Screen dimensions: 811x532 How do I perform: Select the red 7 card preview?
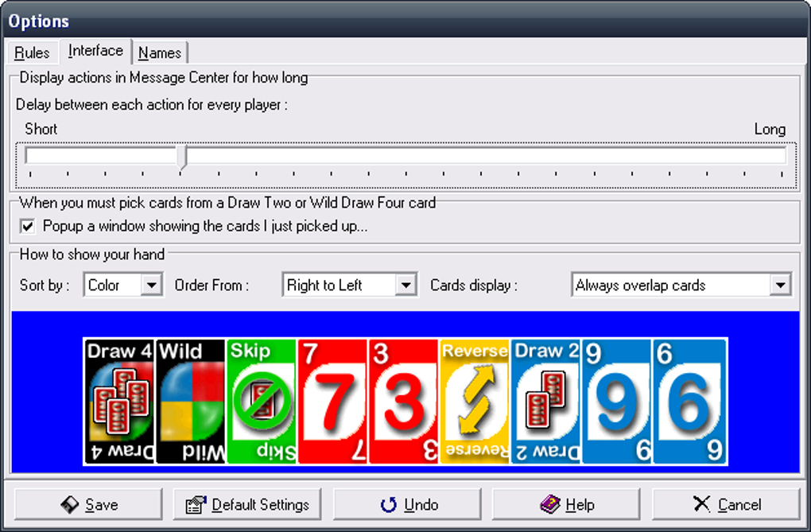coord(332,402)
